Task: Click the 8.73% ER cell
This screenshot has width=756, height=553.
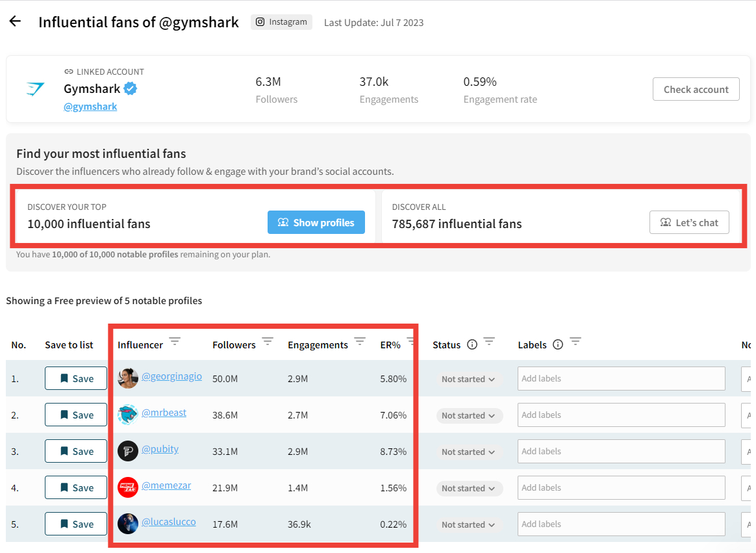Action: tap(393, 452)
